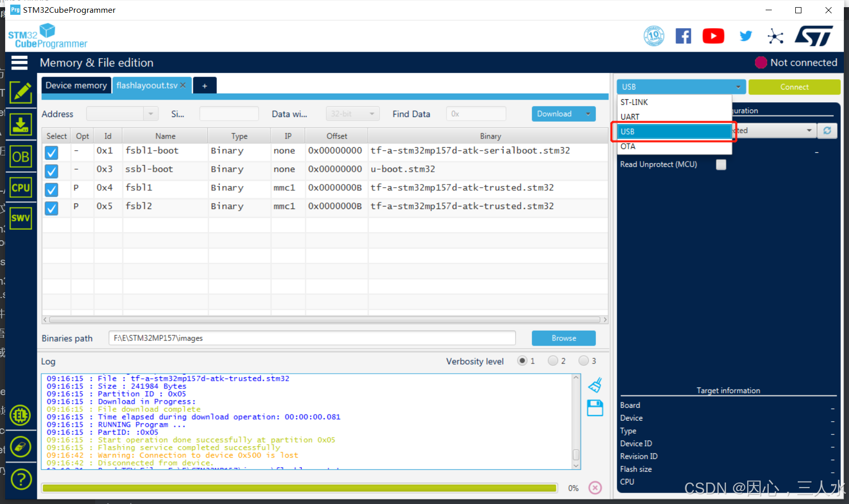Screen dimensions: 849x504
Task: Click the table horizontal scrollbar
Action: [x=325, y=319]
